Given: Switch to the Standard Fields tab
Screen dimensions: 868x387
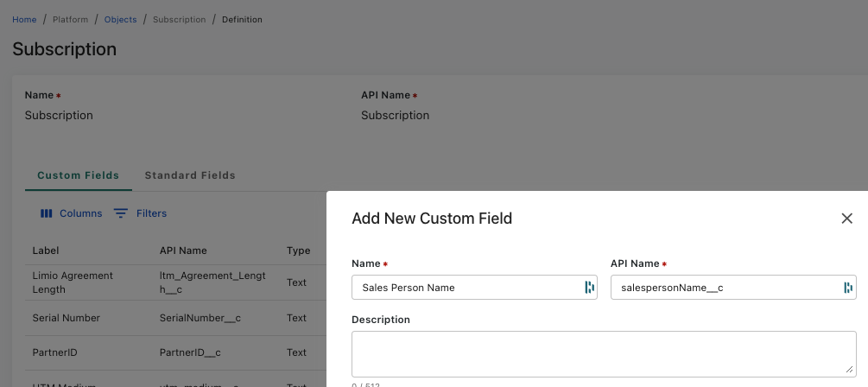Looking at the screenshot, I should coord(190,175).
